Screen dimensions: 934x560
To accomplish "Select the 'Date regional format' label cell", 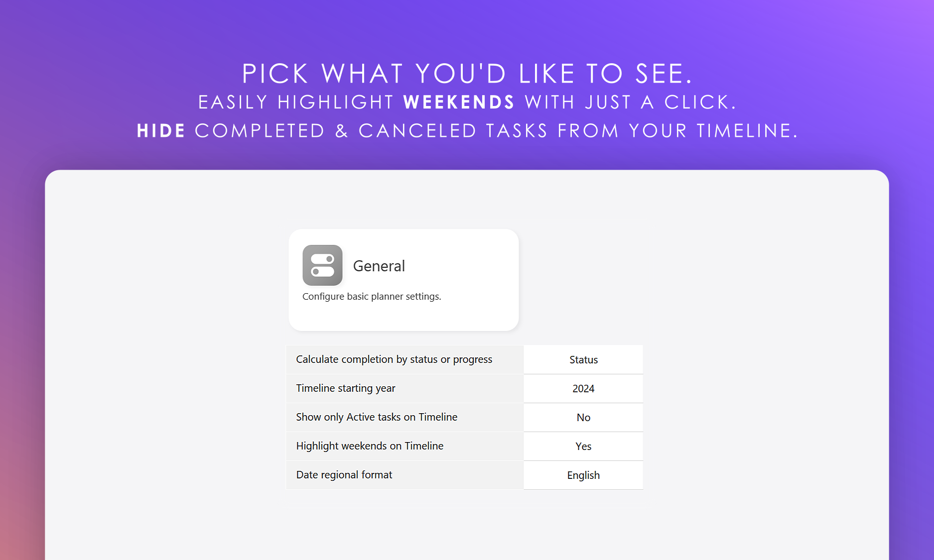I will point(344,475).
